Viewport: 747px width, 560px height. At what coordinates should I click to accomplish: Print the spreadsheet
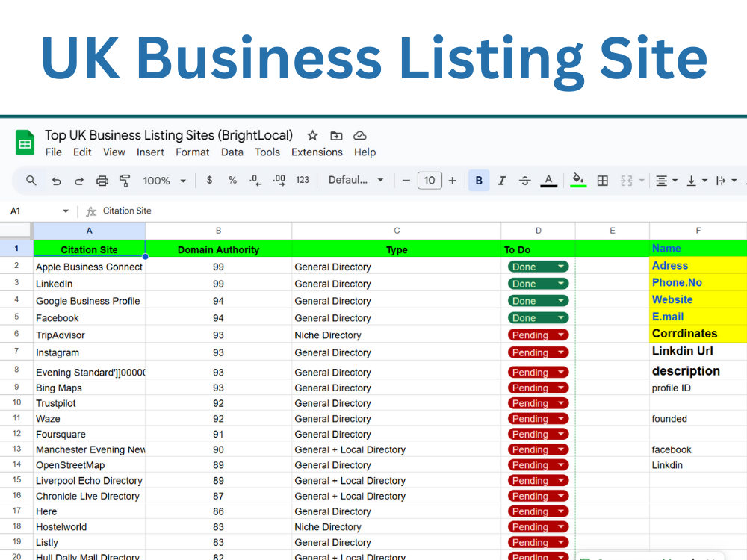(x=102, y=181)
